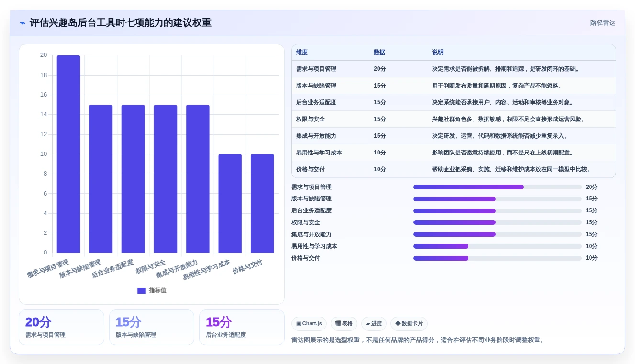Click the 易用性与学习成本 progress bar
Image resolution: width=635 pixels, height=364 pixels.
[498, 246]
